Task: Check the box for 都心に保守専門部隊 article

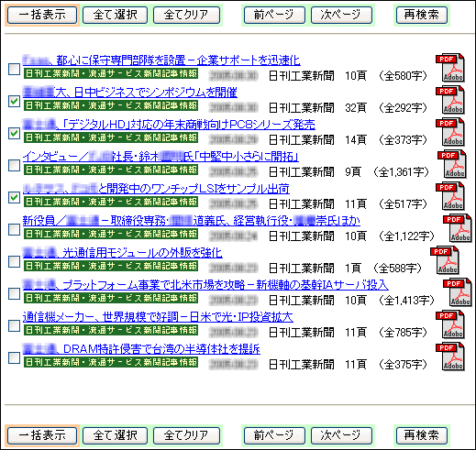Action: [14, 69]
